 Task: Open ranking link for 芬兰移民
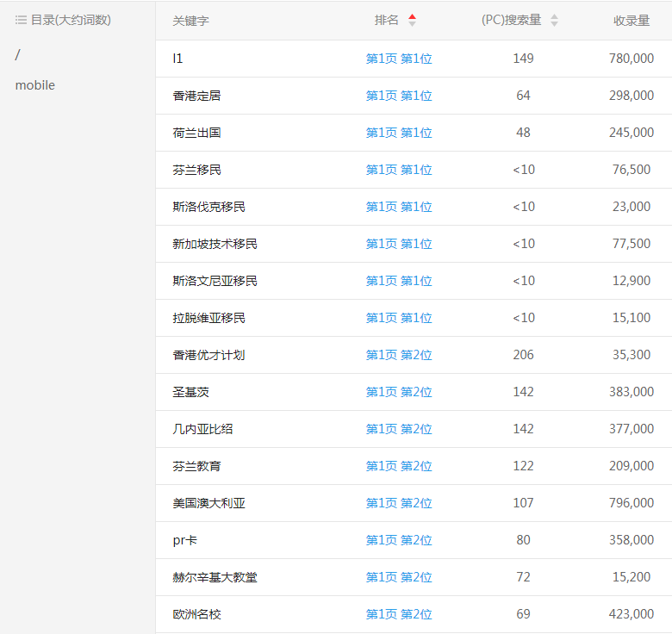[399, 170]
